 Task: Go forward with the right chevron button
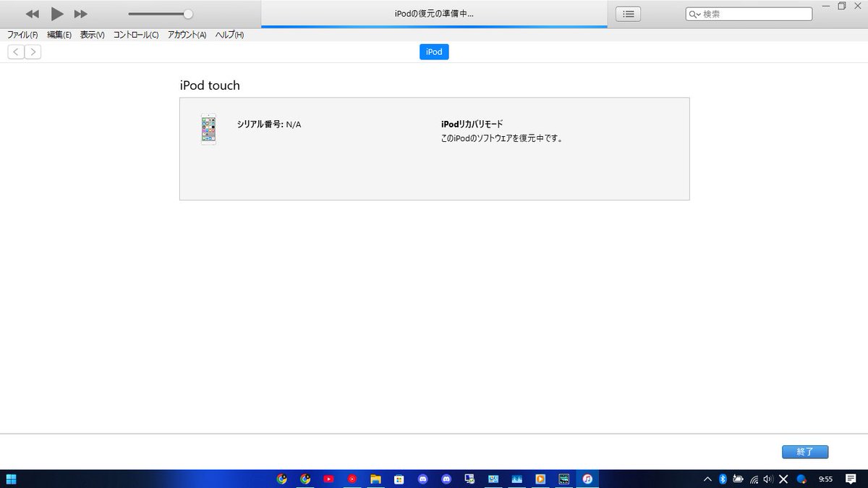click(33, 51)
